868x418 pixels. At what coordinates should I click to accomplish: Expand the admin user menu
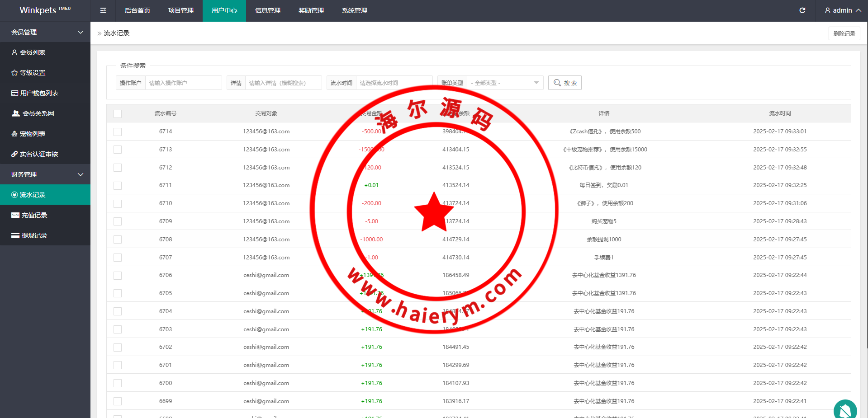coord(842,10)
